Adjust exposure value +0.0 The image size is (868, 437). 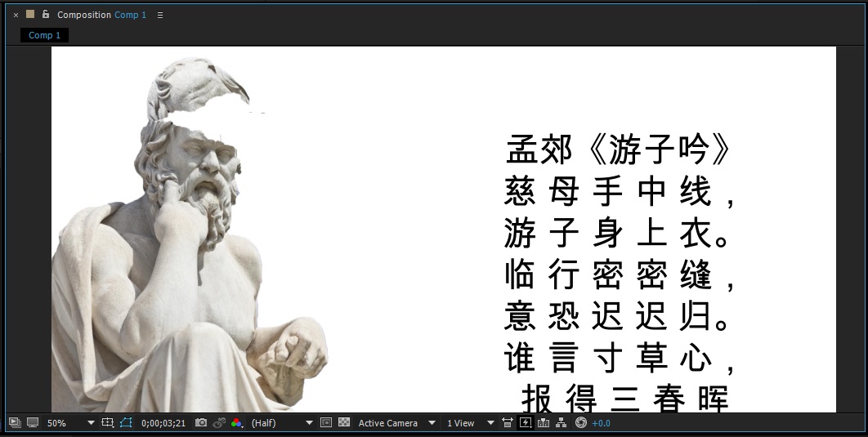tap(602, 423)
